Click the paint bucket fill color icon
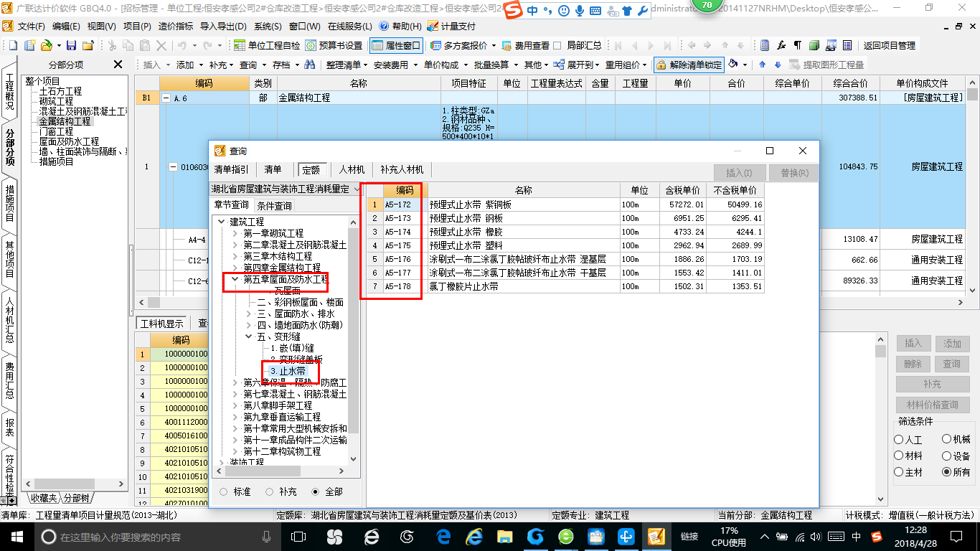 pyautogui.click(x=732, y=65)
